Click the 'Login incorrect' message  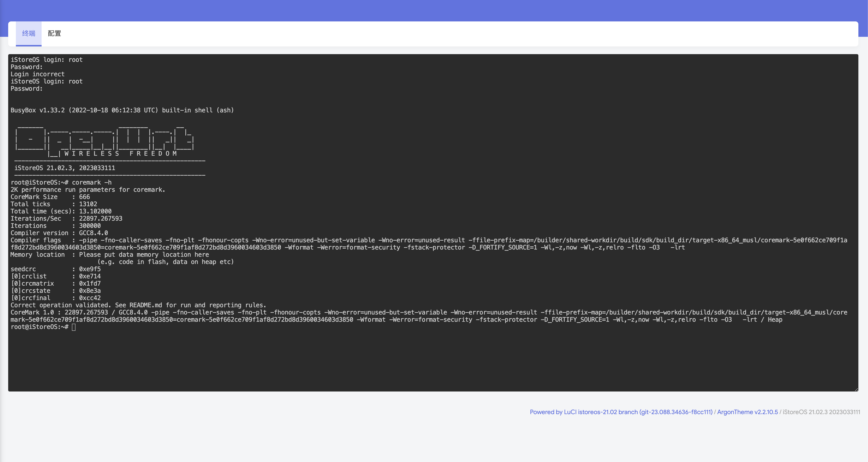[38, 74]
